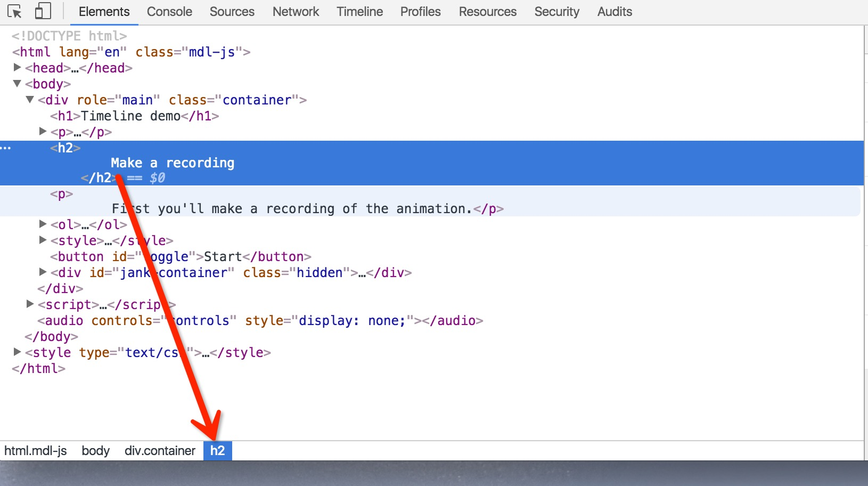Click the "Make a recording" text
The width and height of the screenshot is (868, 486).
(173, 163)
